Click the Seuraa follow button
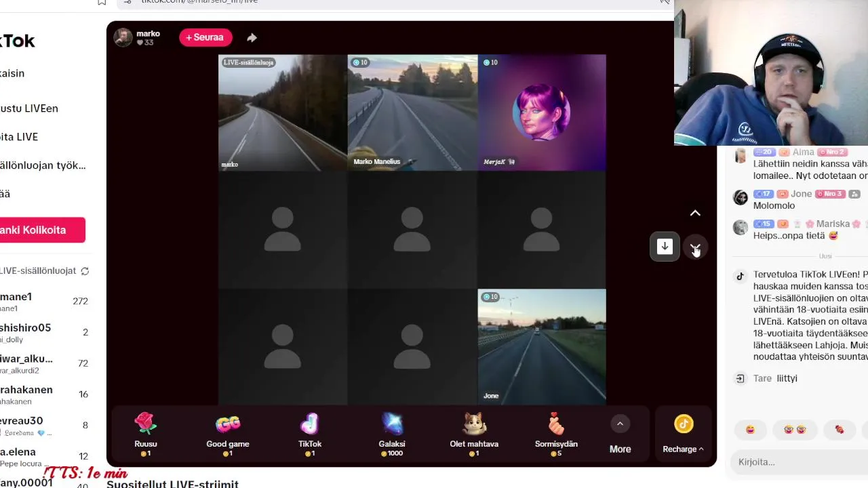This screenshot has height=488, width=868. tap(205, 37)
